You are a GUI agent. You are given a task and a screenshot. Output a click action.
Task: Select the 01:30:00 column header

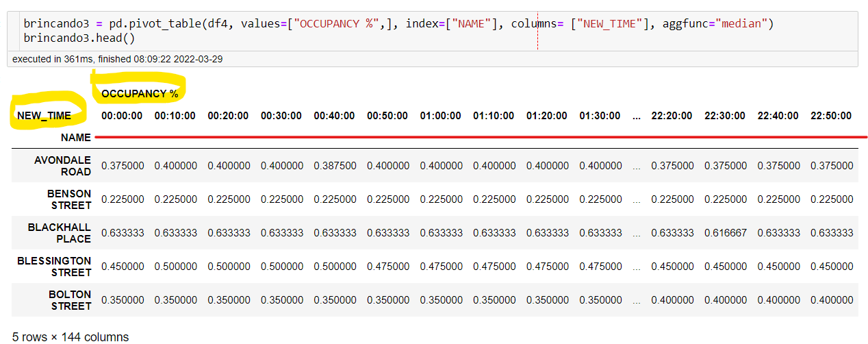pyautogui.click(x=600, y=116)
